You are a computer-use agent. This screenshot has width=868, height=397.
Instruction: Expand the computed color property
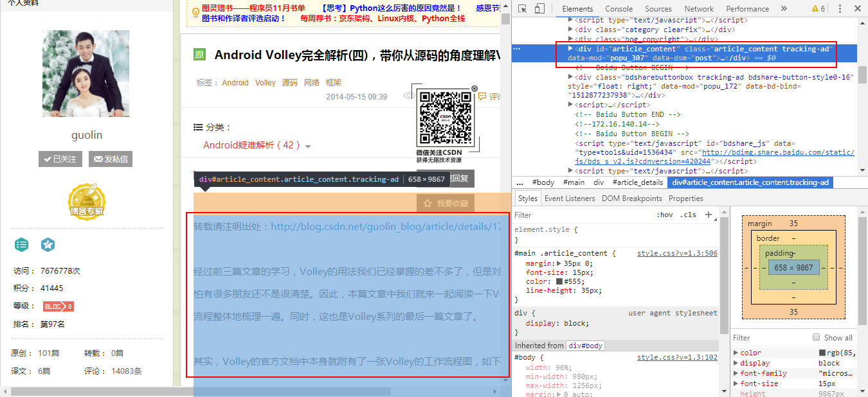point(736,353)
